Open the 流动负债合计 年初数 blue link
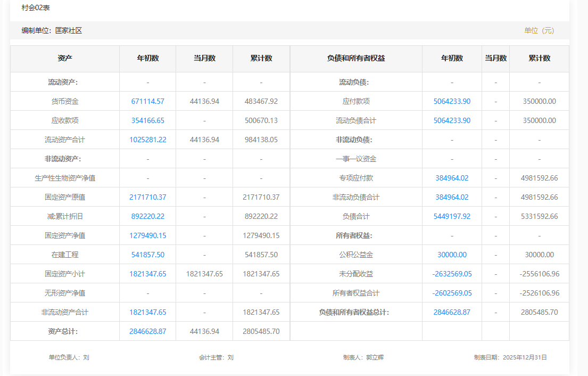 (452, 120)
